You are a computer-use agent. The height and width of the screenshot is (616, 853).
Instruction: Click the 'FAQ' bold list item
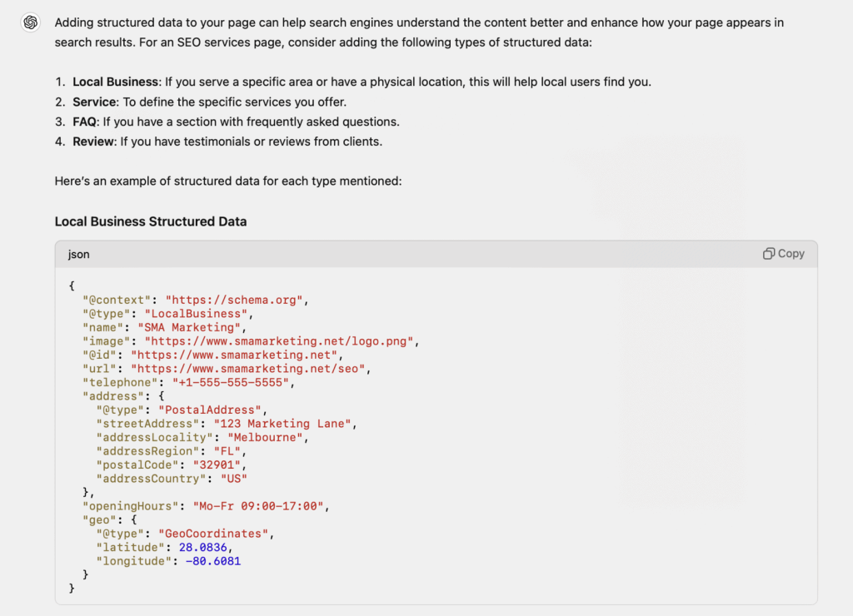[84, 122]
